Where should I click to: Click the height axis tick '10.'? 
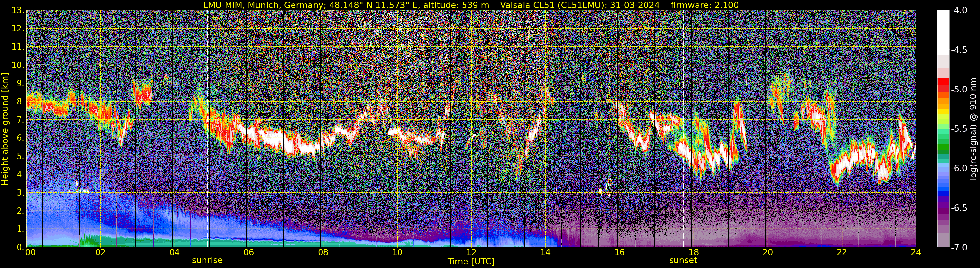point(18,65)
